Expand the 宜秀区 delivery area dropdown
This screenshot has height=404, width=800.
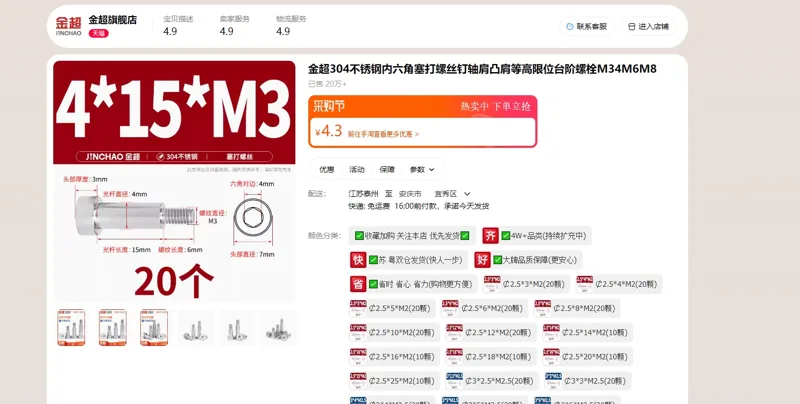click(452, 194)
